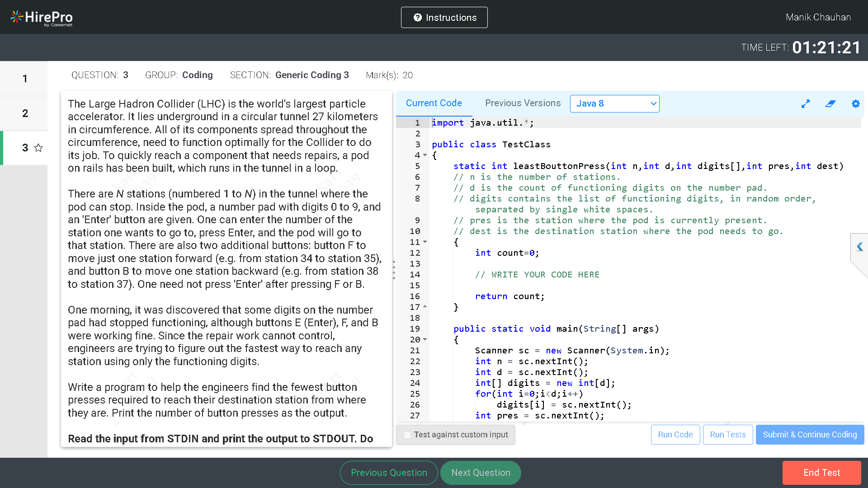The height and width of the screenshot is (488, 868).
Task: Click user name Manik Chauhan
Action: (x=818, y=17)
